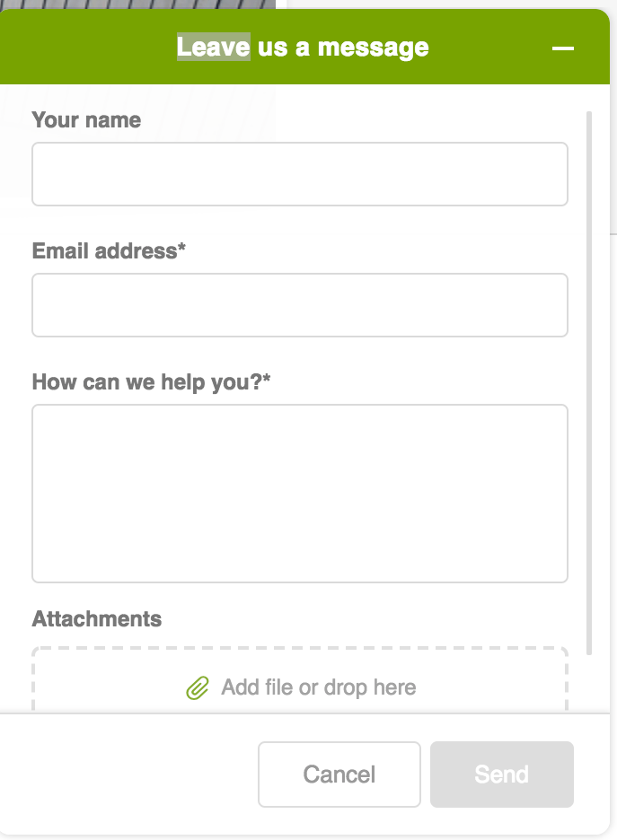Select the Your name label text
This screenshot has height=840, width=617.
click(x=86, y=119)
